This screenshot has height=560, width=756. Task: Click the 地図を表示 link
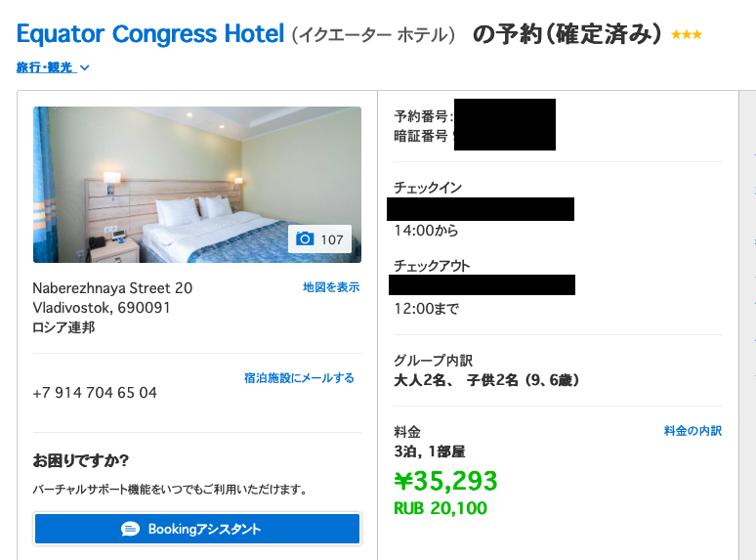click(x=331, y=287)
